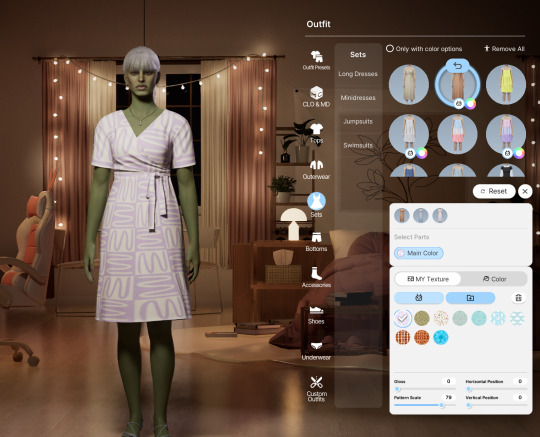Select the Main Color part
The height and width of the screenshot is (437, 540).
click(419, 253)
